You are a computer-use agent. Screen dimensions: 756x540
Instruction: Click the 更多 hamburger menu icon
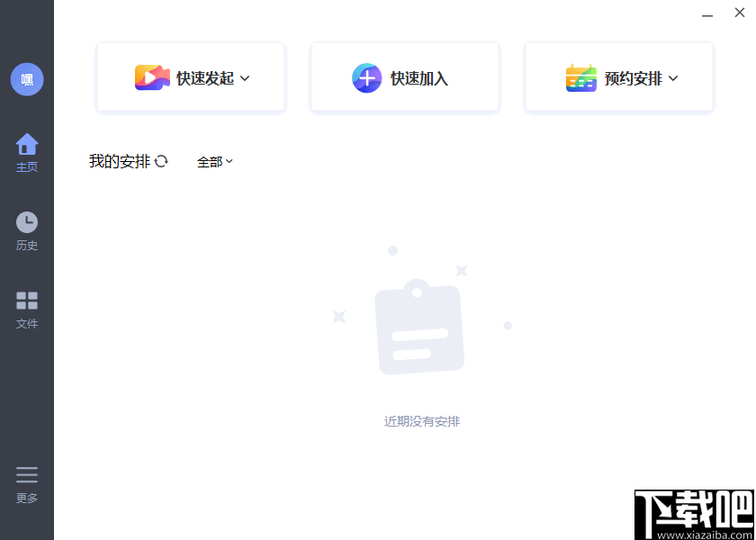(x=27, y=474)
